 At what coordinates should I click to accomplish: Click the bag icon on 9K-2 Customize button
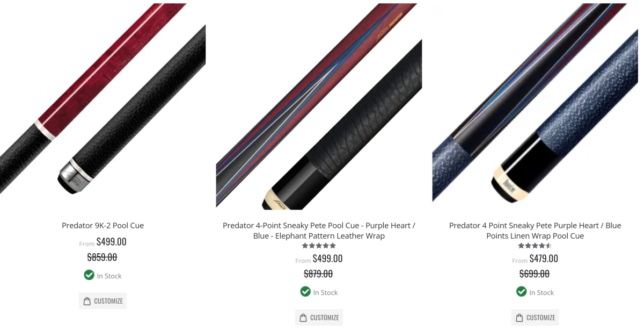click(x=87, y=301)
